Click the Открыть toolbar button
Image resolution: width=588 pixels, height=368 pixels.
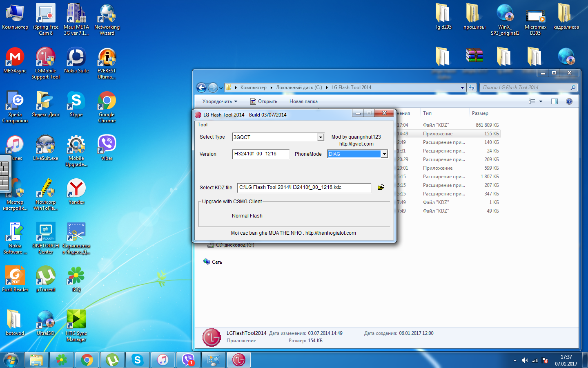[x=264, y=101]
